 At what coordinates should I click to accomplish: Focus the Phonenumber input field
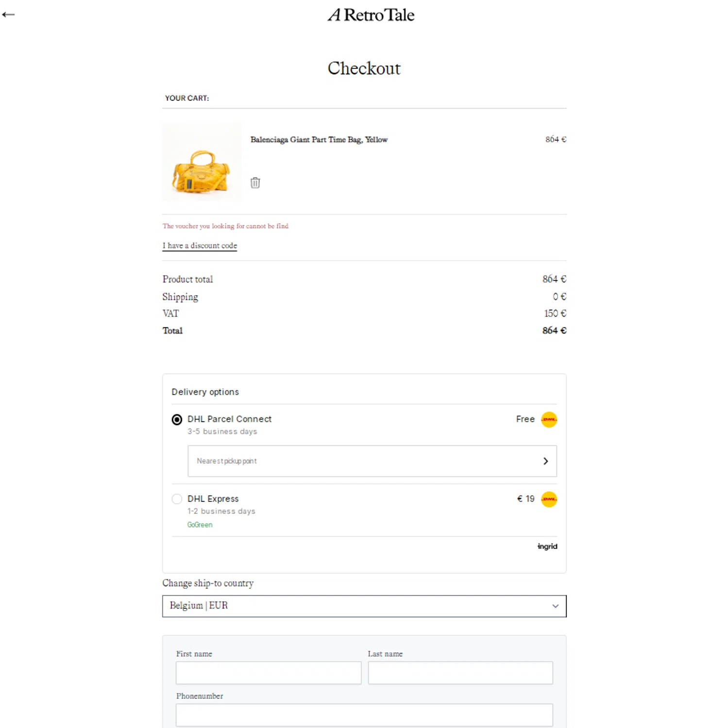(x=364, y=715)
